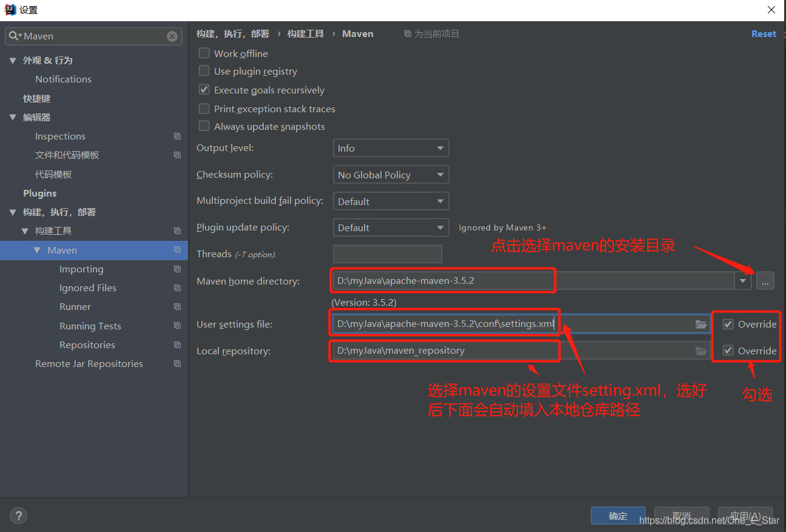Click the 为当前项目 copy icon in the breadcrumb
786x532 pixels.
point(408,34)
